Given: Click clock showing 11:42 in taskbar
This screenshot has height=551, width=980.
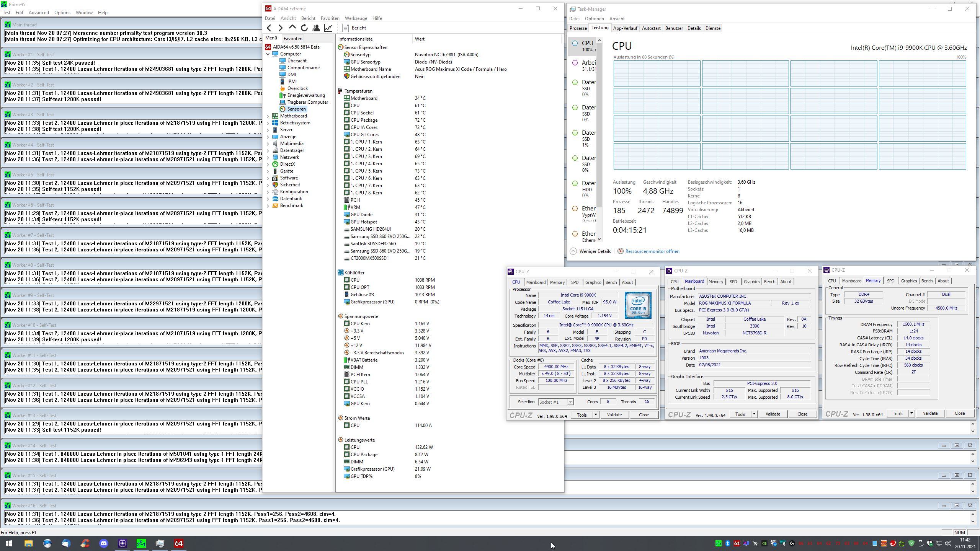Looking at the screenshot, I should tap(965, 540).
